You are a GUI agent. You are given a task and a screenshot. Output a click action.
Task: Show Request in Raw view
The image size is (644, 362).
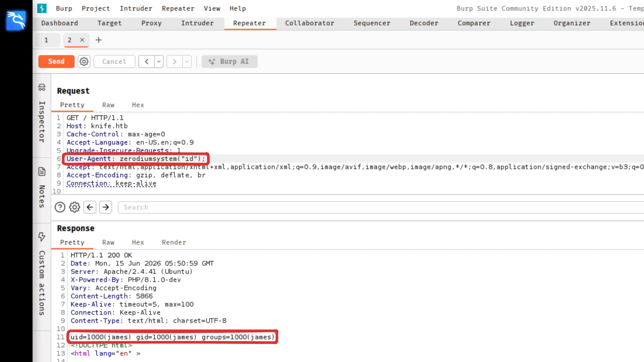[x=108, y=105]
